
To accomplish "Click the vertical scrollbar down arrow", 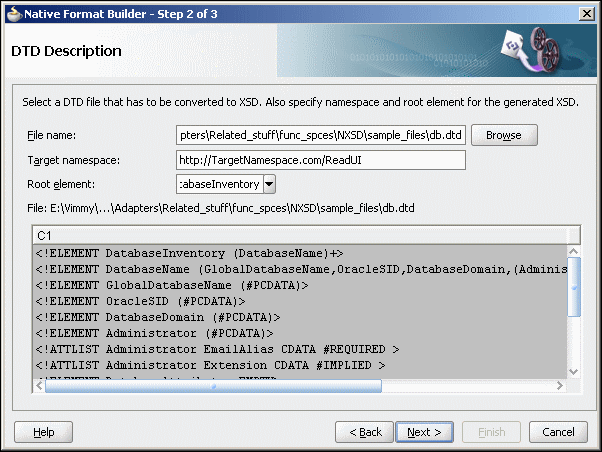I will (x=574, y=372).
